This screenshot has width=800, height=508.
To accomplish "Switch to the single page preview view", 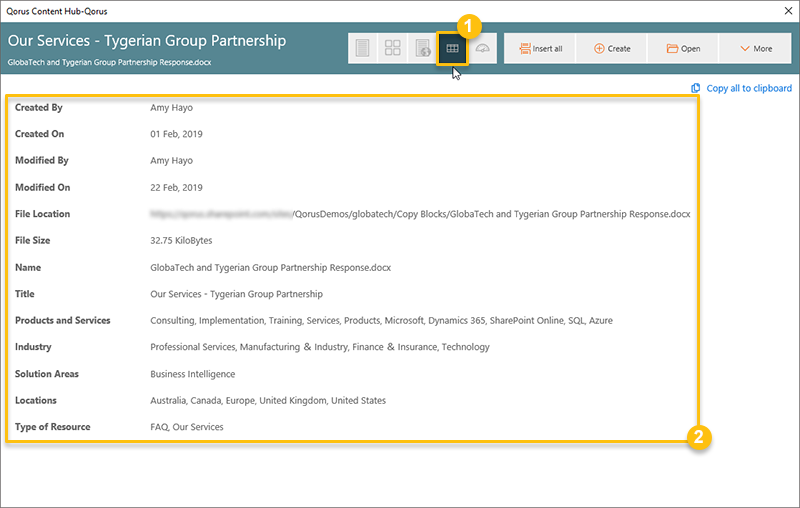I will click(x=362, y=48).
